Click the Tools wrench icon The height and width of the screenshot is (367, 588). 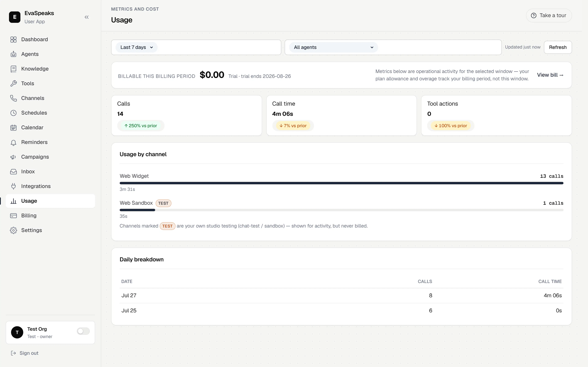[x=13, y=83]
